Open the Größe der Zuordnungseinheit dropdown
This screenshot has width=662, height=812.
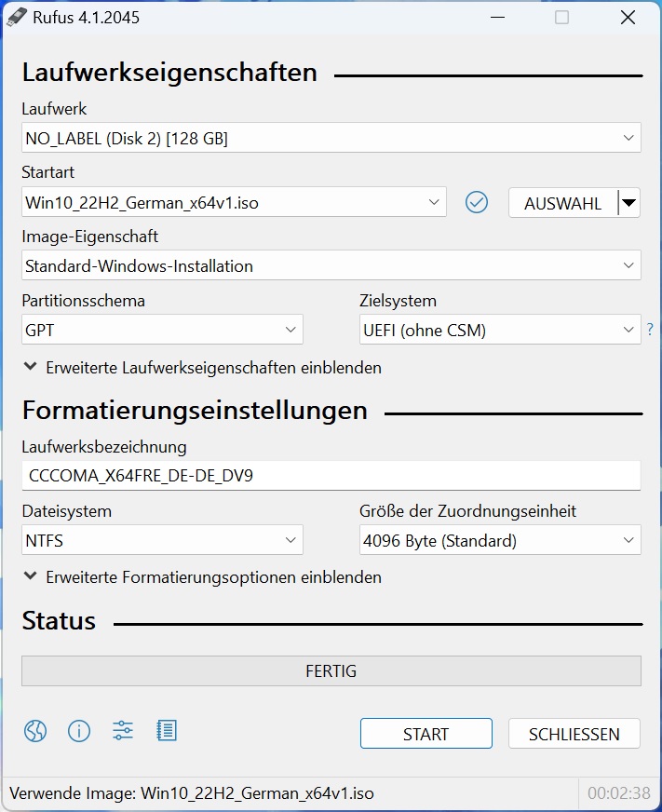tap(500, 540)
